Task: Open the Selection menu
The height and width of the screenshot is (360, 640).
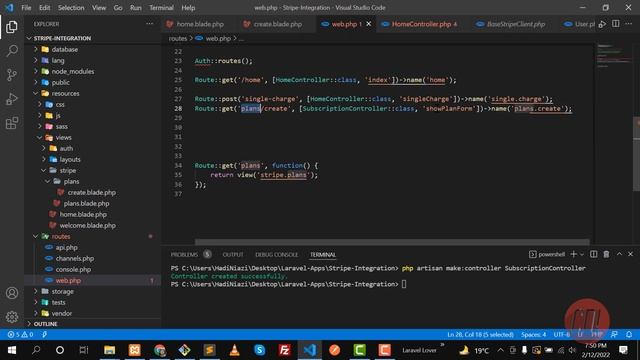Action: [71, 8]
